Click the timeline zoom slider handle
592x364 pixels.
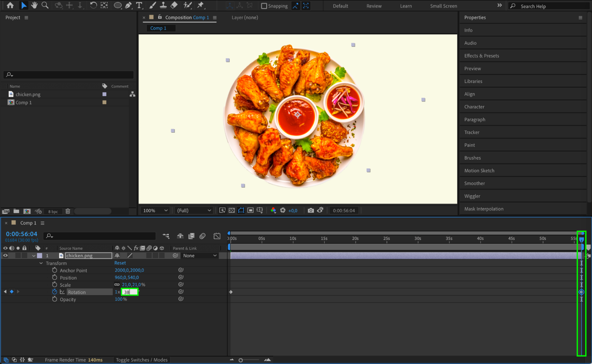tap(240, 360)
